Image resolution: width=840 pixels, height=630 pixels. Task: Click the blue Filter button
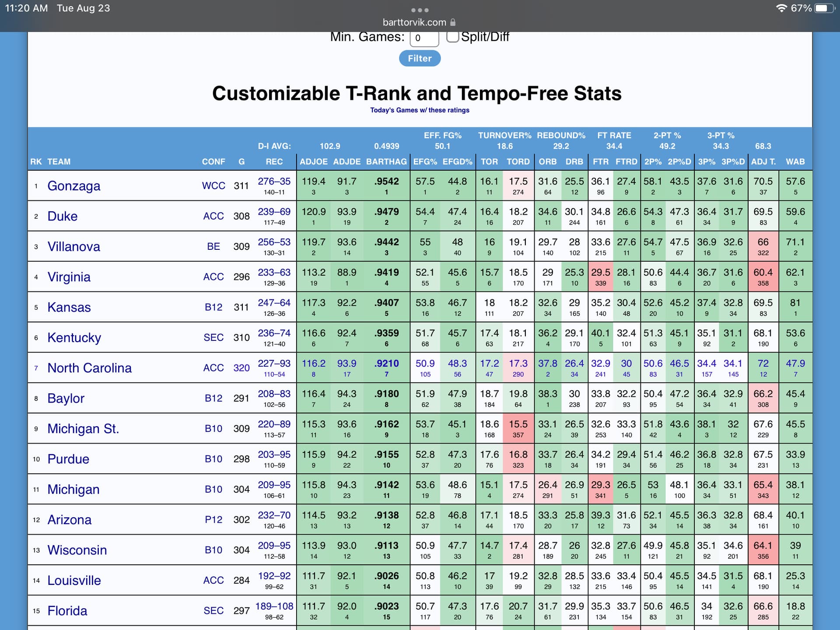[420, 58]
